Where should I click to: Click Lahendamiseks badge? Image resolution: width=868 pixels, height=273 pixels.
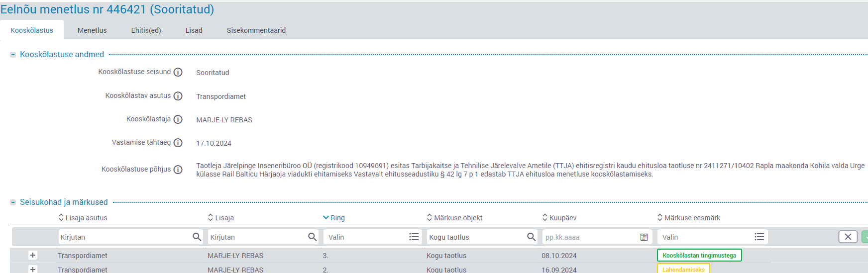(x=683, y=269)
